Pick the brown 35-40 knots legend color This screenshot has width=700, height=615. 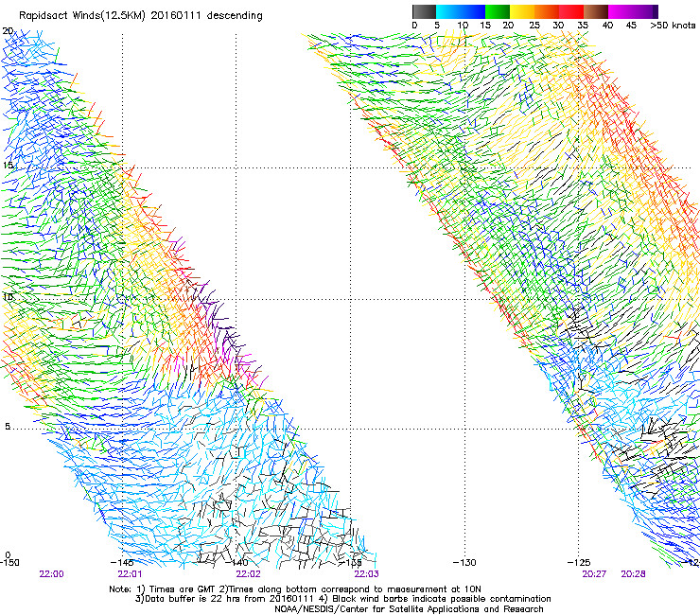pos(596,11)
